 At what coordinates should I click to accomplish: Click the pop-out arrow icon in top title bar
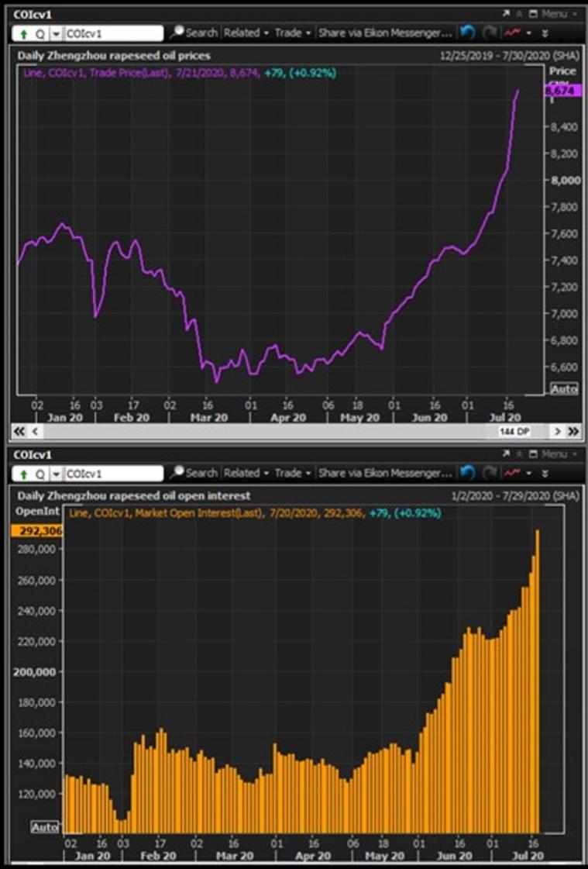507,13
